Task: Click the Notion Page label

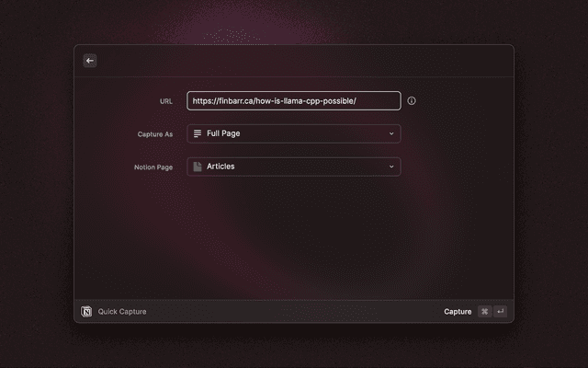Action: pos(153,167)
